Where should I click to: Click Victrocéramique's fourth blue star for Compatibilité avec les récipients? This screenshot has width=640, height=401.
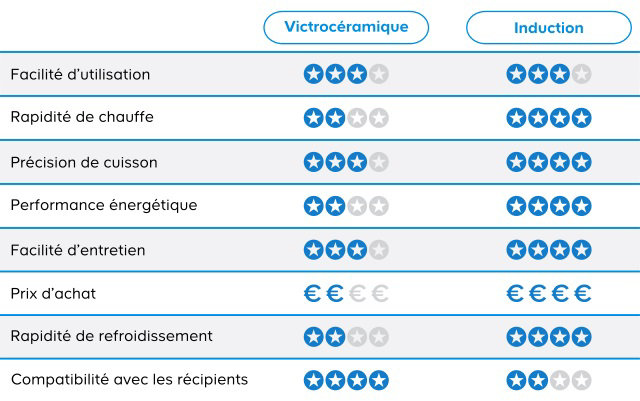pos(379,380)
